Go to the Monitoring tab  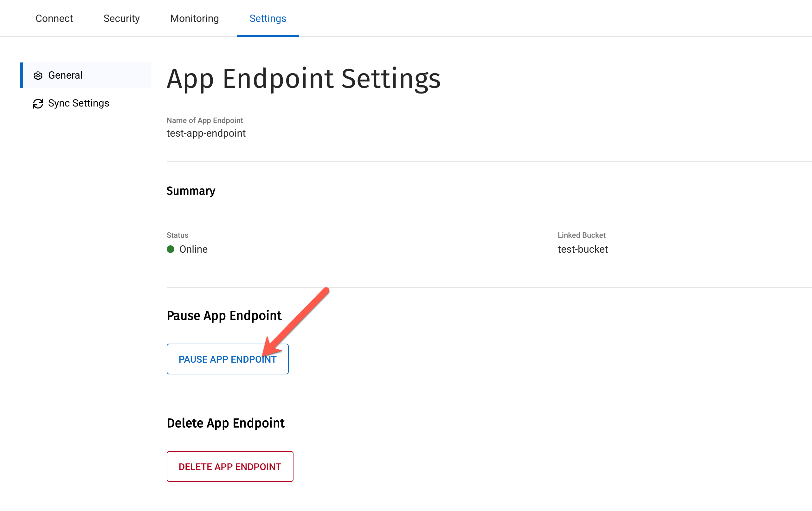coord(194,19)
